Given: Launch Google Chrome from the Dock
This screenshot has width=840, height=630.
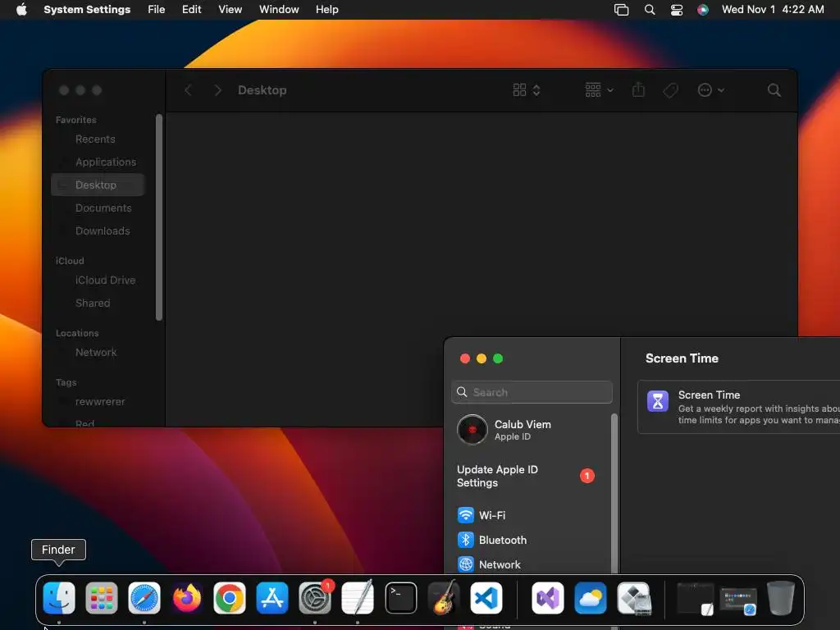Looking at the screenshot, I should pos(230,598).
